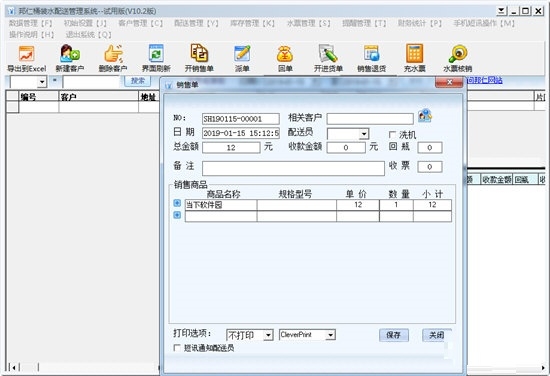Click the 客户 column header

tap(99, 96)
